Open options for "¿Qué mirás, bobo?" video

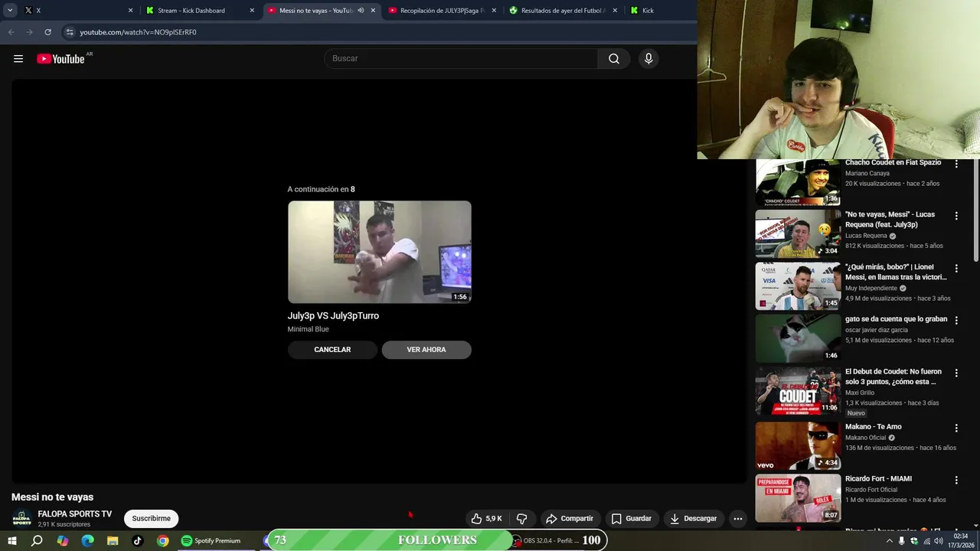(956, 268)
